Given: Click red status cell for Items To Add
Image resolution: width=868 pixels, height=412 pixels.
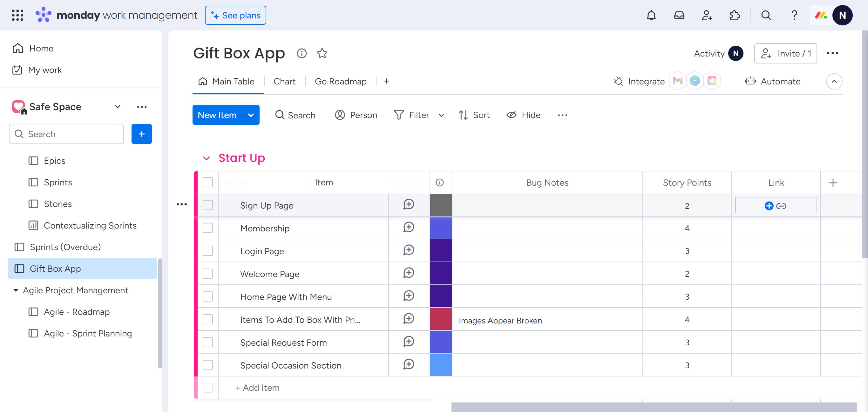Looking at the screenshot, I should tap(441, 319).
